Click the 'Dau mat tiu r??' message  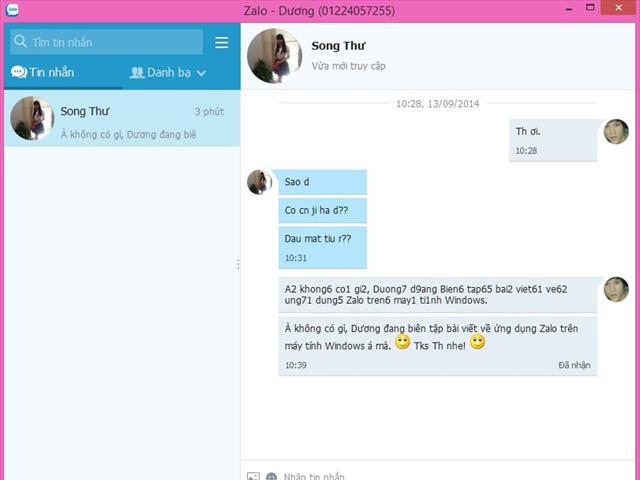(322, 248)
